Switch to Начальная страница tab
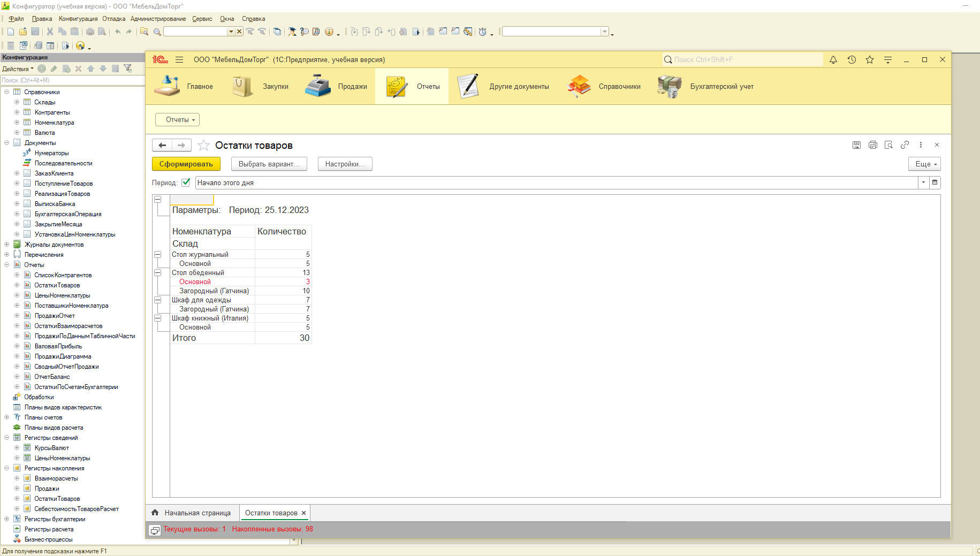Screen dimensions: 980x556 tap(192, 513)
